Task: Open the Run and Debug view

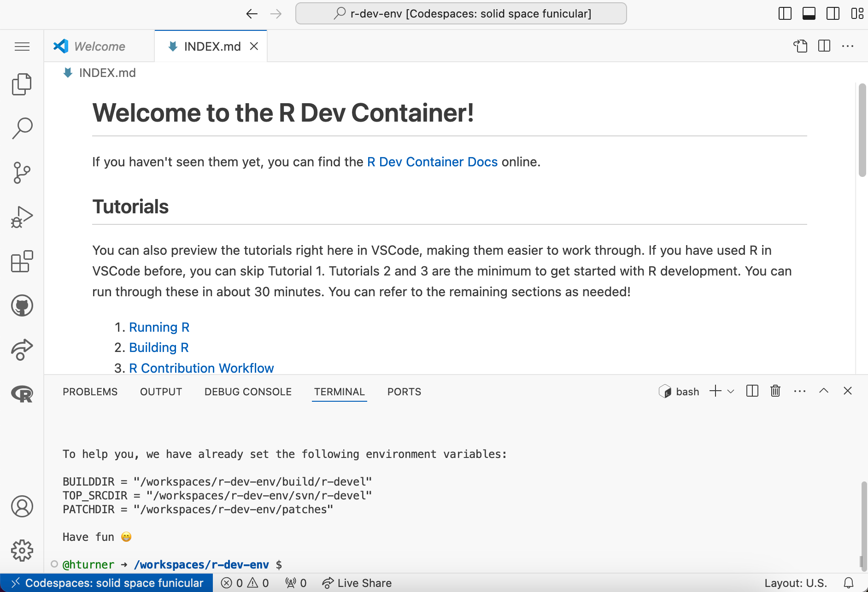Action: tap(22, 217)
